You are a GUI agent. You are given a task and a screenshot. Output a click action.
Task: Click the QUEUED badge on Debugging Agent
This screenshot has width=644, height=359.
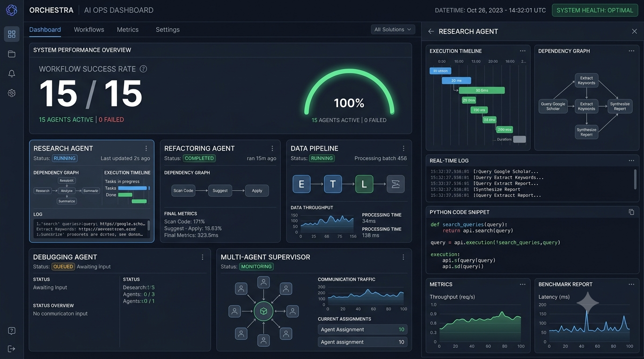[63, 267]
